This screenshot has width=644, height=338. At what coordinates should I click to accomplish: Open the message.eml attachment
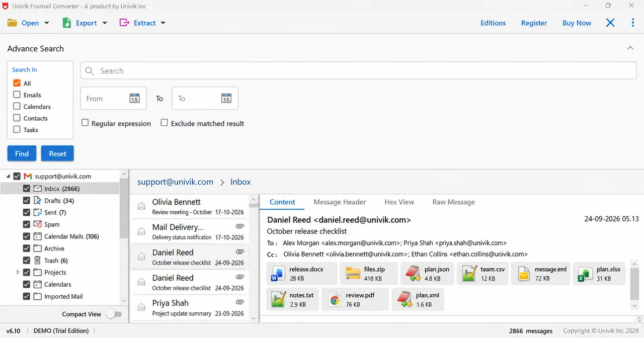pos(541,274)
